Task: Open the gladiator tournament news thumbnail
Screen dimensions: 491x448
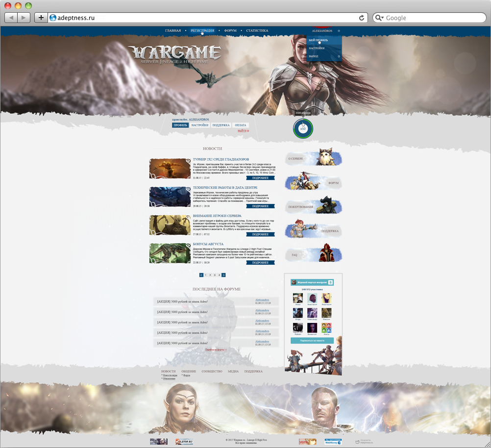Action: (170, 169)
